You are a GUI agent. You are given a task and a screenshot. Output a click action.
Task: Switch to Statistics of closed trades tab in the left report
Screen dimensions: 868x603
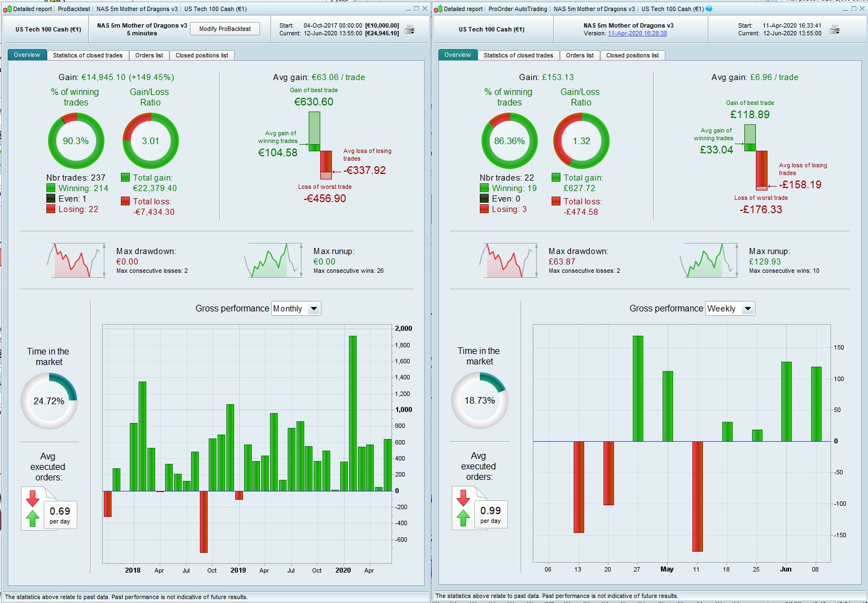click(88, 55)
